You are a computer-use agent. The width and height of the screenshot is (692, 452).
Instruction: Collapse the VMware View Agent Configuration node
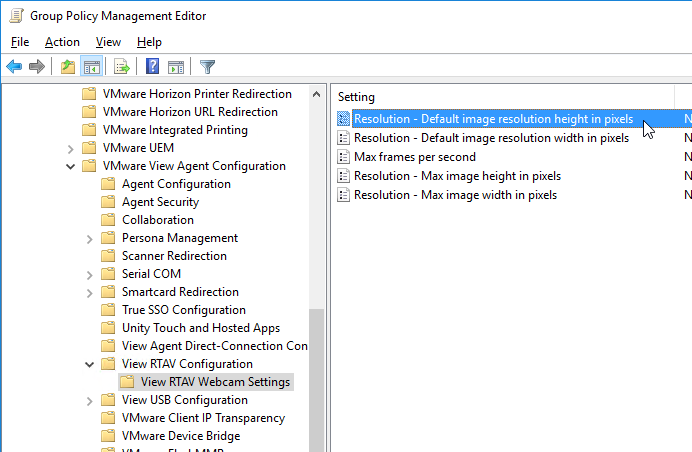point(71,166)
